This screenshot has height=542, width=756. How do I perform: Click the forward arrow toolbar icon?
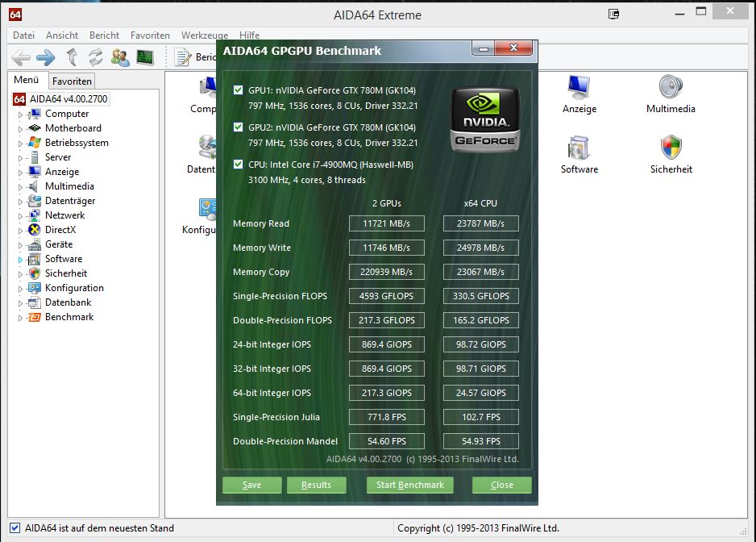pyautogui.click(x=46, y=57)
